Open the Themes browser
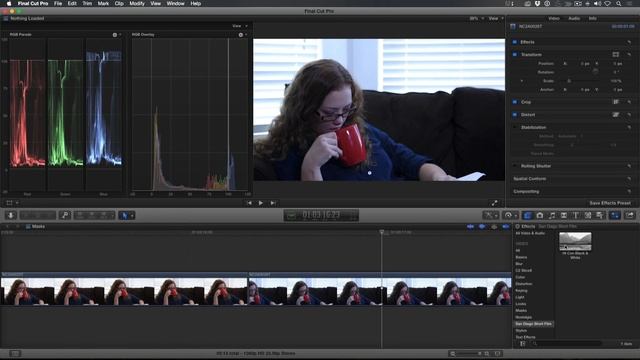This screenshot has width=640, height=360. [600, 215]
